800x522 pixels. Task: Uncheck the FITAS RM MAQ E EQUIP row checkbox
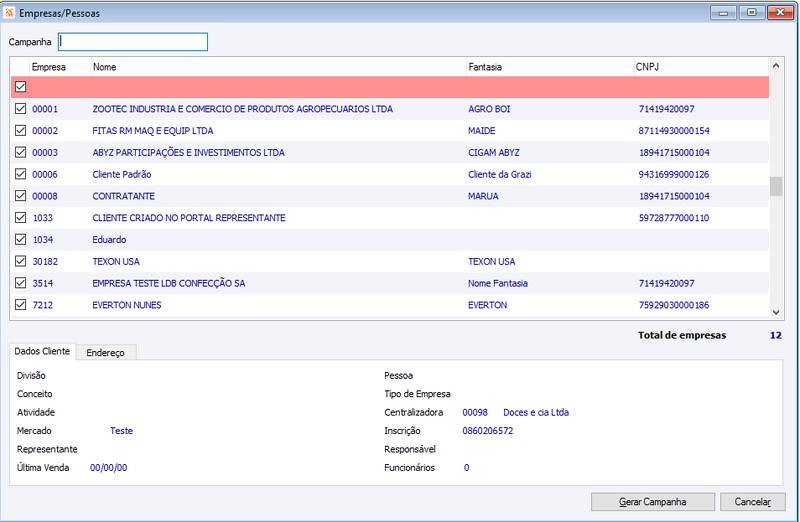pyautogui.click(x=20, y=131)
